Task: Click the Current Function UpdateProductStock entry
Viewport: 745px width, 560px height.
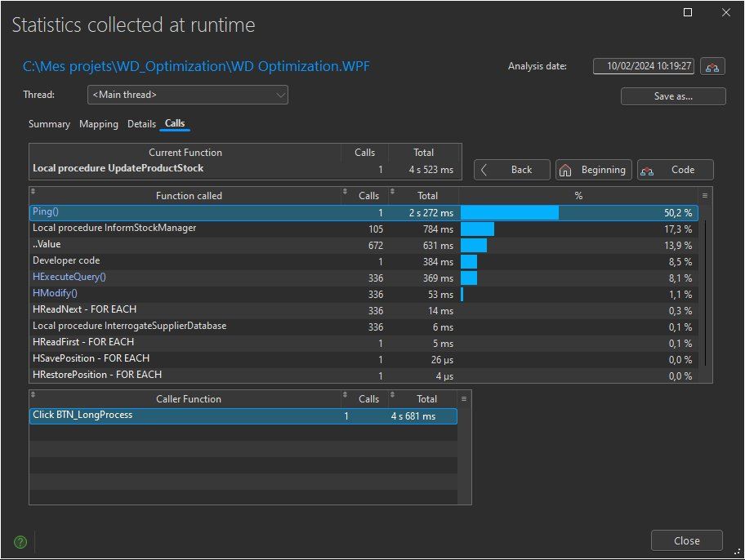Action: click(x=118, y=168)
